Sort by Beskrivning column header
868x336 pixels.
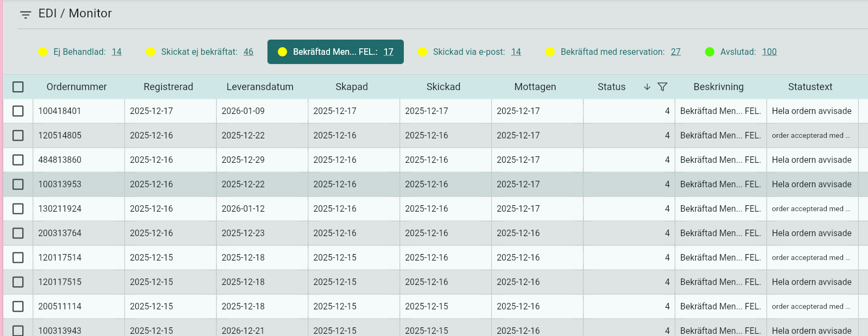(719, 87)
